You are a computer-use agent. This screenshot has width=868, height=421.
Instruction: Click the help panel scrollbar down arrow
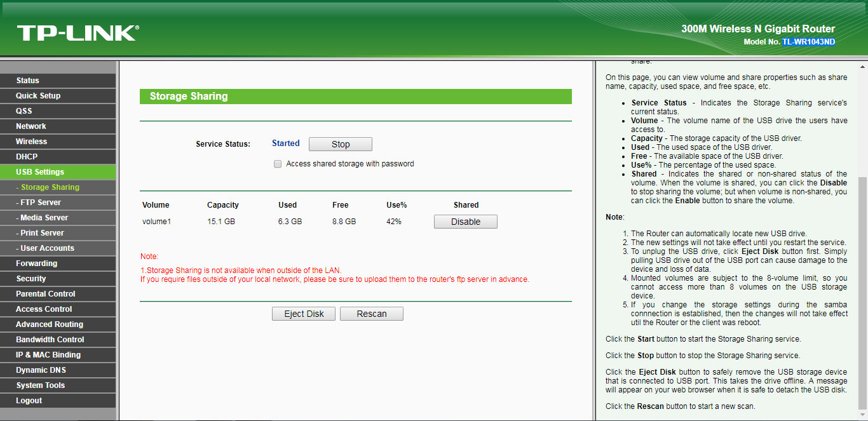pyautogui.click(x=862, y=415)
